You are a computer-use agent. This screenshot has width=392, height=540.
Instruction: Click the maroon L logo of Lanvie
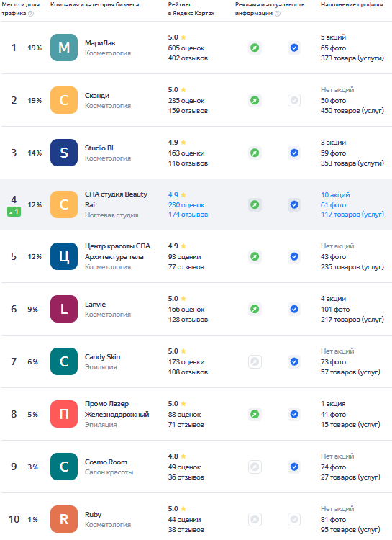pos(64,309)
